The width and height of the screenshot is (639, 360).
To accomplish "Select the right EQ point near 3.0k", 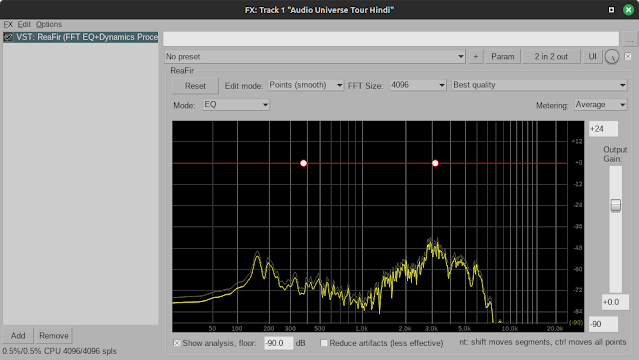I will point(435,163).
